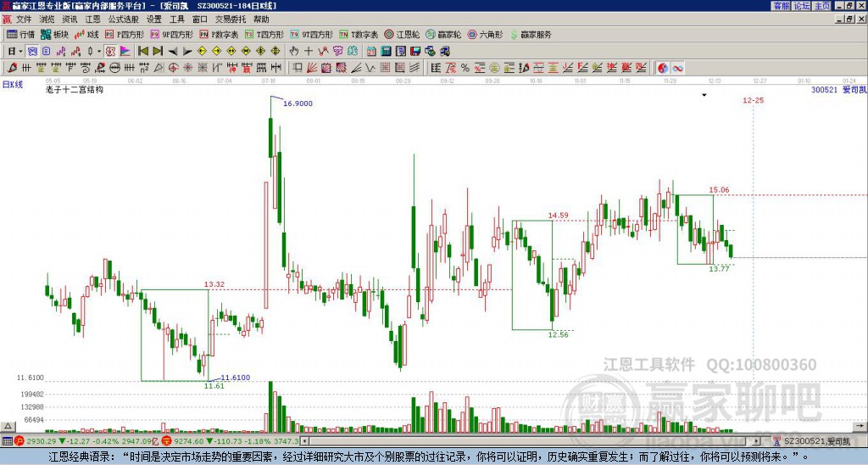The width and height of the screenshot is (868, 465).
Task: Open the 帮助 (Help) menu
Action: tap(261, 20)
